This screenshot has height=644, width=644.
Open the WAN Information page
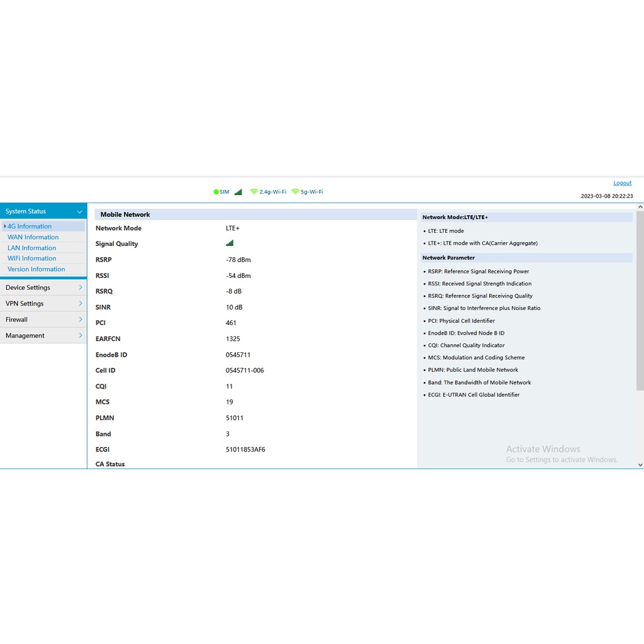[33, 237]
